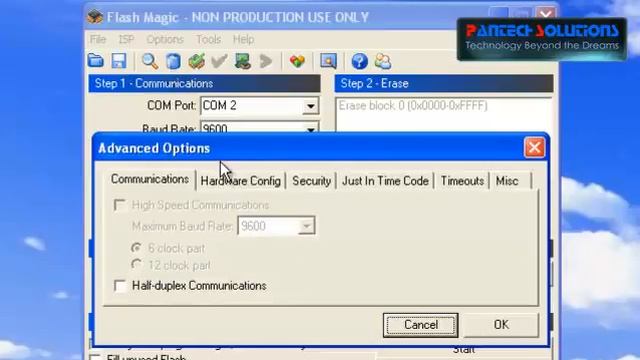Click the Open file folder toolbar icon
640x360 pixels.
[x=96, y=61]
